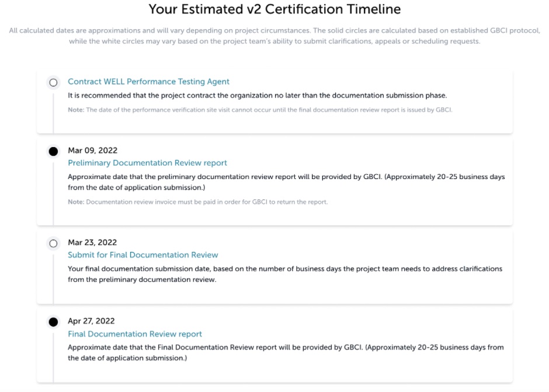Image resolution: width=549 pixels, height=392 pixels.
Task: Click the Your Estimated v2 Certification Timeline heading
Action: (x=274, y=9)
